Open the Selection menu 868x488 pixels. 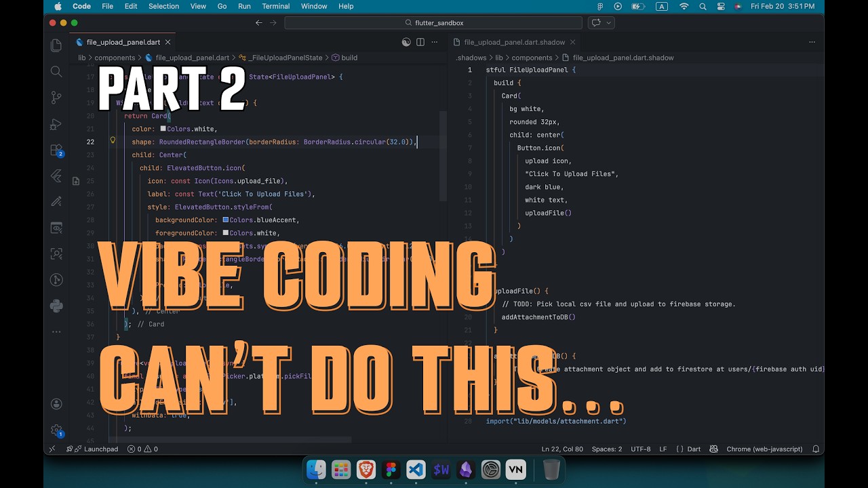point(163,6)
